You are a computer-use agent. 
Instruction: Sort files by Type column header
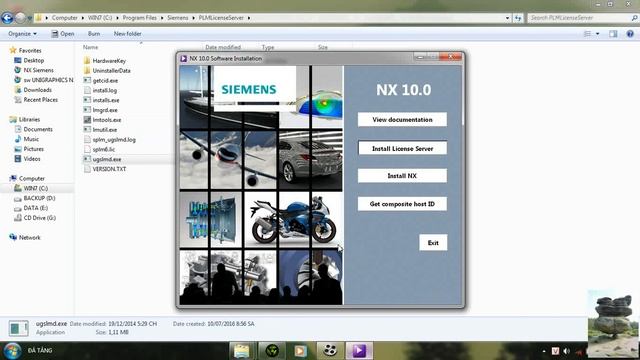(268, 47)
